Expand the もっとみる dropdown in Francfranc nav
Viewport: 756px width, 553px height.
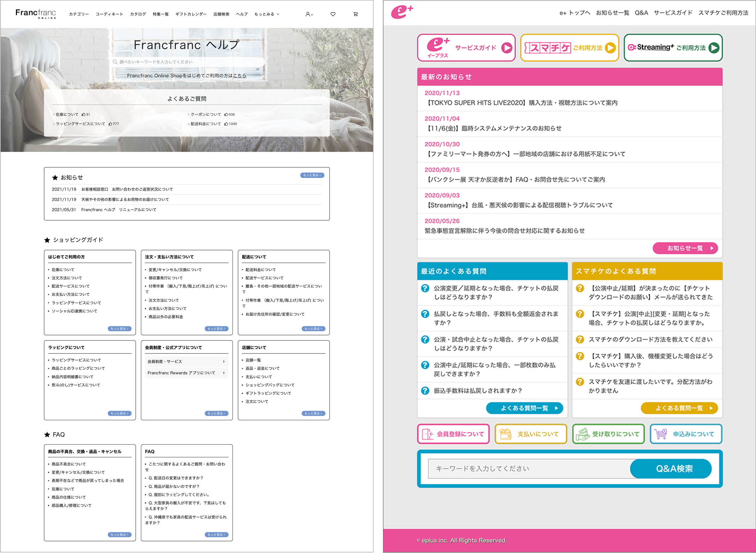pos(267,14)
